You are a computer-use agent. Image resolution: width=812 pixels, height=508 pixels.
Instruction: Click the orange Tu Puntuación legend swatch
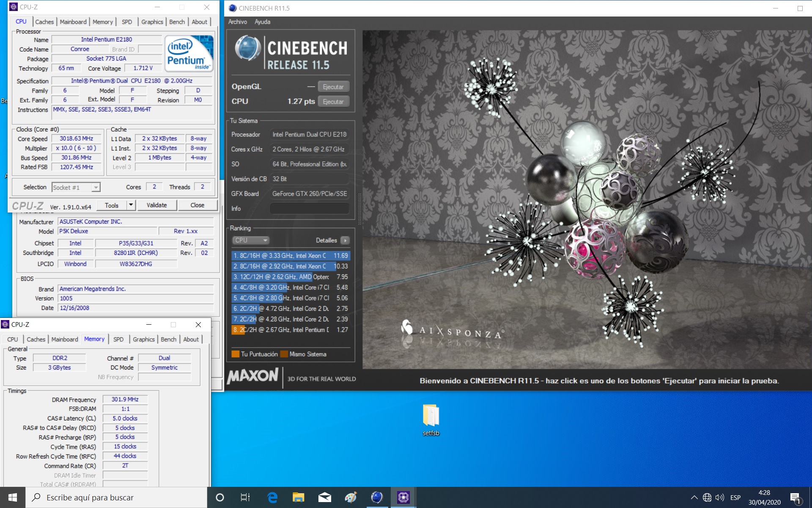click(x=235, y=354)
